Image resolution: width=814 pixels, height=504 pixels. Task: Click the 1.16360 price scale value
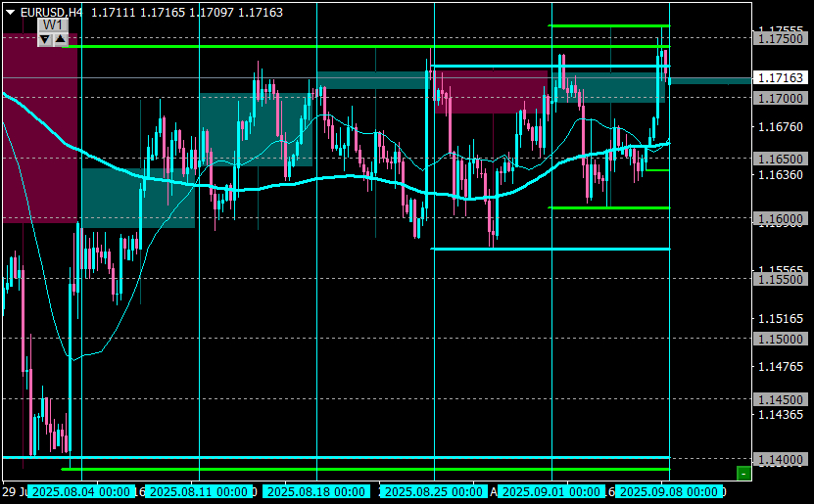coord(781,175)
